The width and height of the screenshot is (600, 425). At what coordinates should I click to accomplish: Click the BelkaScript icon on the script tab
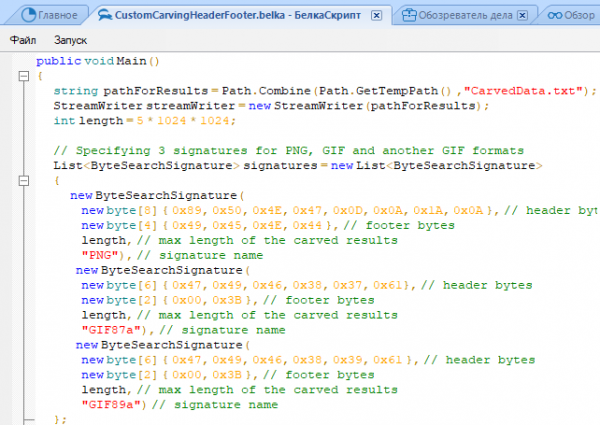click(x=104, y=16)
